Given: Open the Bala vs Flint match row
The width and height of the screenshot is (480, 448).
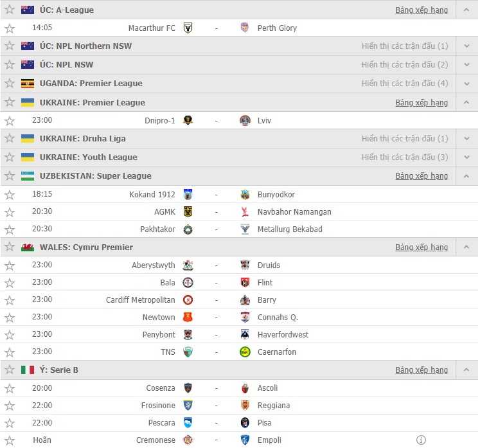Looking at the screenshot, I should pyautogui.click(x=240, y=282).
